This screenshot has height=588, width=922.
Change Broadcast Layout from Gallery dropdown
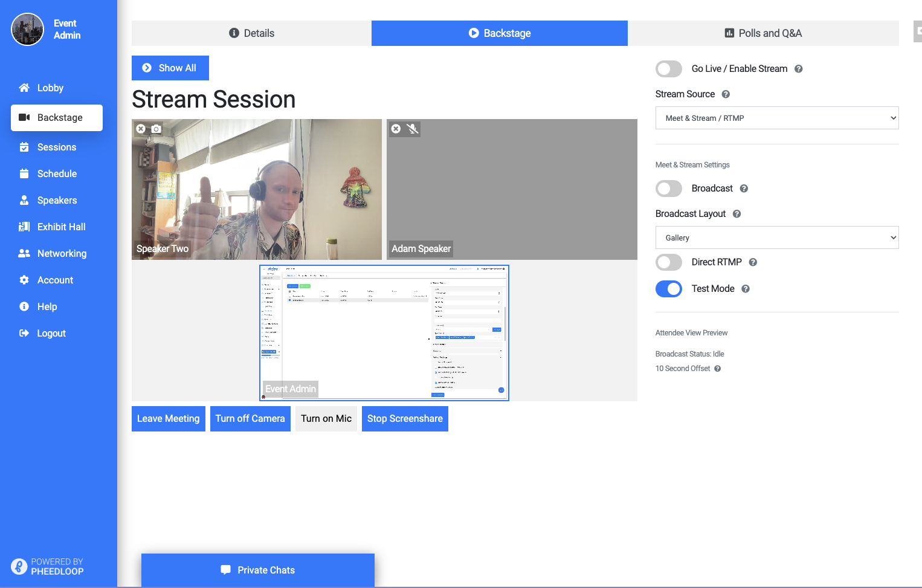(x=776, y=237)
